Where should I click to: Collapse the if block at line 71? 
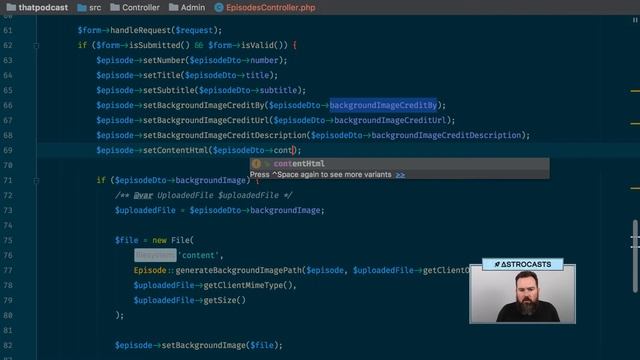coord(36,180)
